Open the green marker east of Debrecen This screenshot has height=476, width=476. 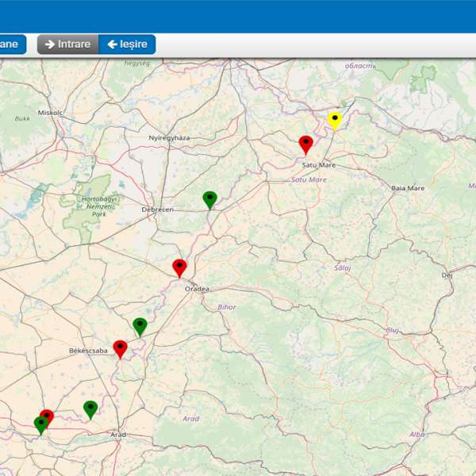click(x=209, y=201)
